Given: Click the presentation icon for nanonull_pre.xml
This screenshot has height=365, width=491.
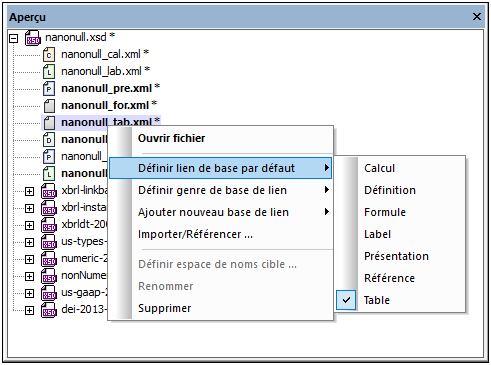Looking at the screenshot, I should click(x=49, y=89).
